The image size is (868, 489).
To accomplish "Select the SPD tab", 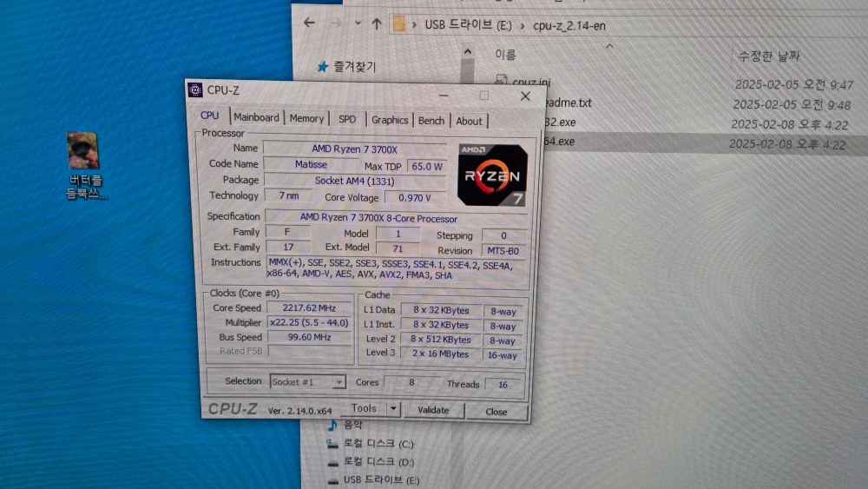I will tap(347, 119).
